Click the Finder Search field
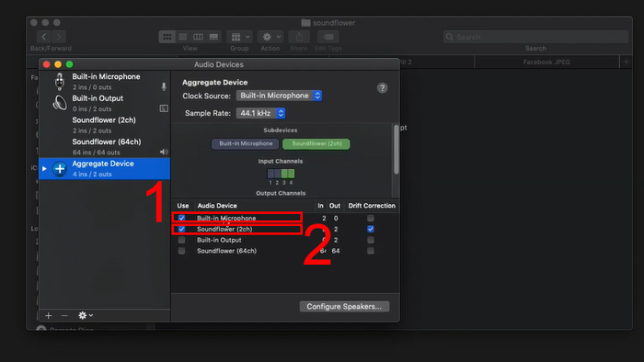The height and width of the screenshot is (362, 644). [535, 37]
